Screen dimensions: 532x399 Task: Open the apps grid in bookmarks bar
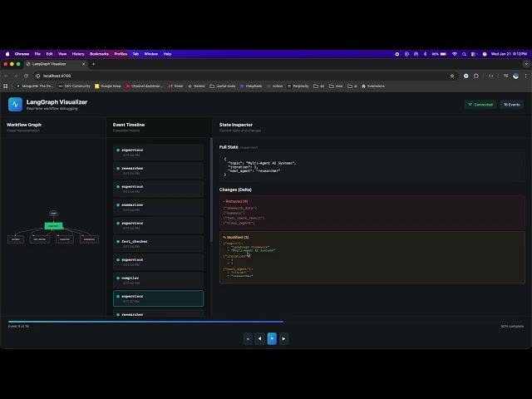pos(6,86)
